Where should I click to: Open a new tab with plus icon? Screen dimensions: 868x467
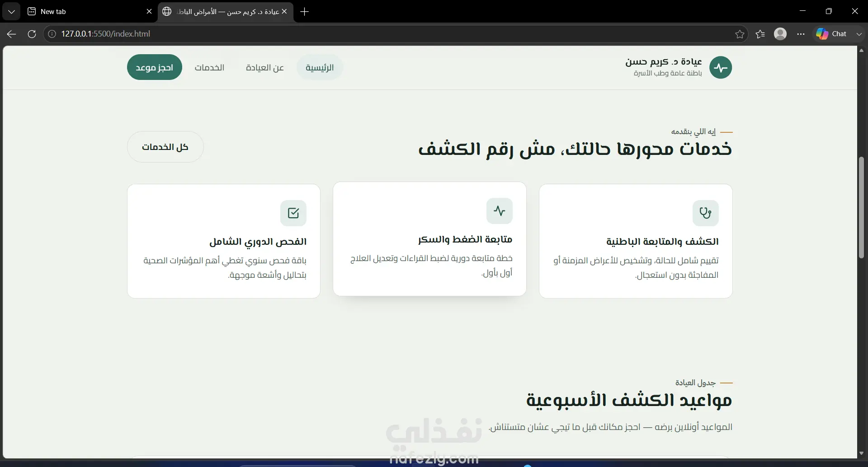point(305,12)
